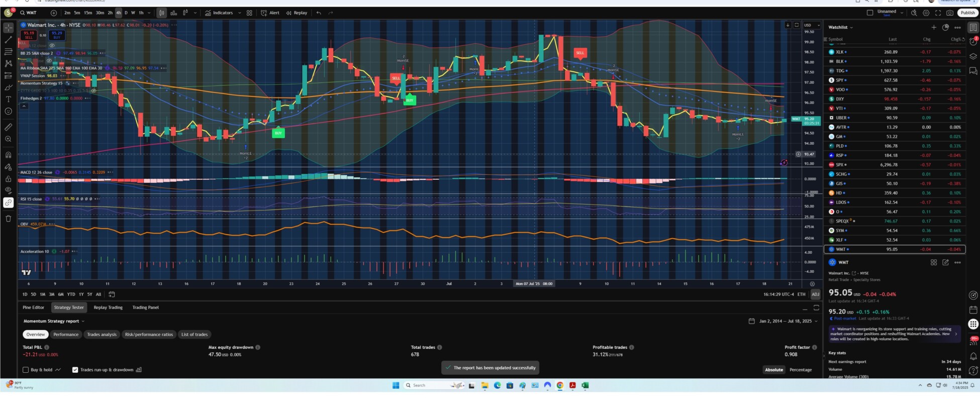This screenshot has width=980, height=410.
Task: Select the SPY row in the watchlist
Action: point(895,80)
